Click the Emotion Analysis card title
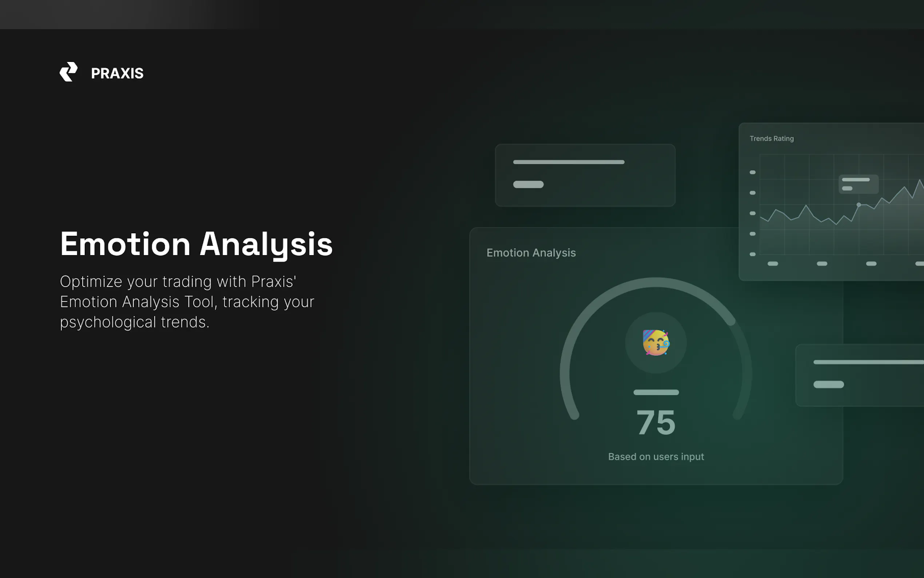Viewport: 924px width, 578px height. pyautogui.click(x=531, y=253)
